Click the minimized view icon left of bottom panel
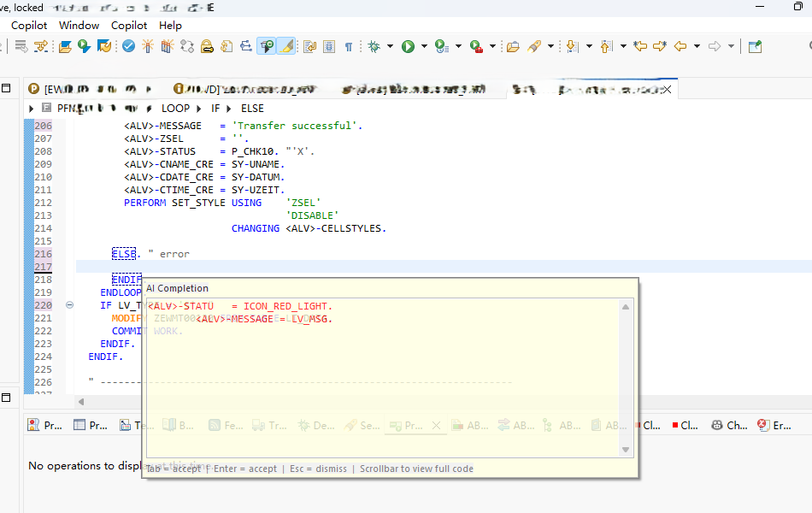The width and height of the screenshot is (812, 513). coord(6,398)
